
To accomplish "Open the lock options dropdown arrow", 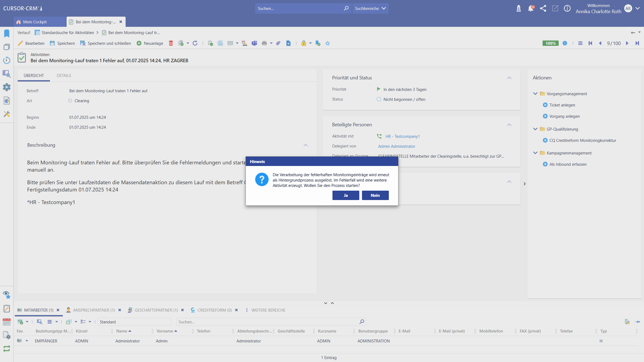I will 310,43.
